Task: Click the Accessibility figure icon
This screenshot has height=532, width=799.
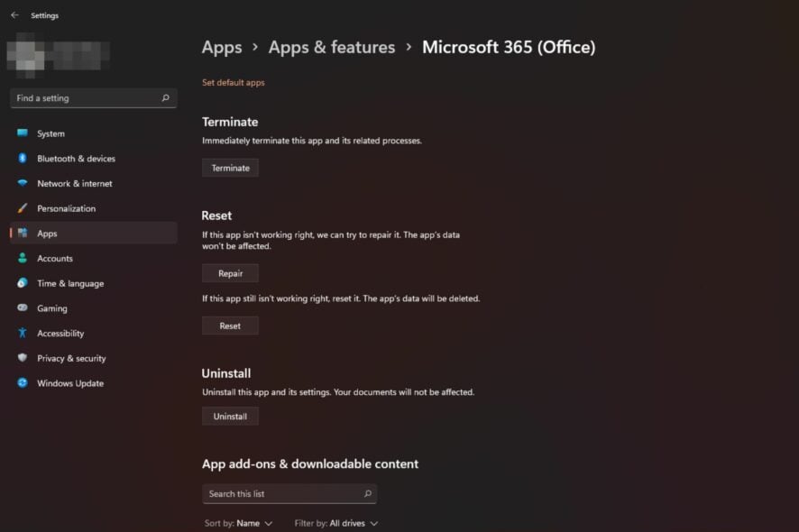Action: pos(23,333)
